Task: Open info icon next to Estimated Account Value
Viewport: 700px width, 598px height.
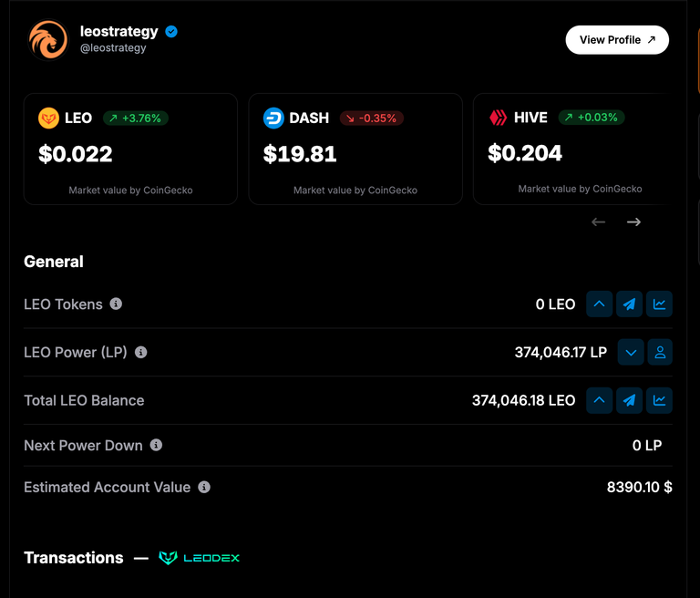Action: (204, 487)
